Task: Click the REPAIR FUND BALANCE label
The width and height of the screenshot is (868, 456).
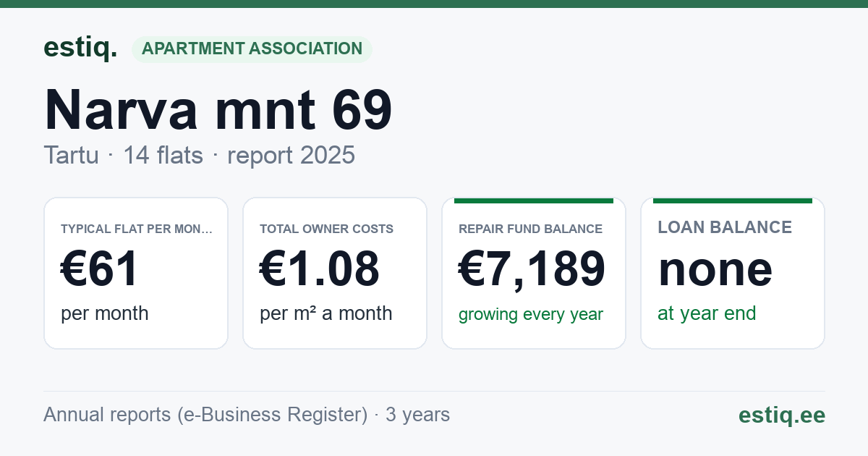Action: (530, 229)
